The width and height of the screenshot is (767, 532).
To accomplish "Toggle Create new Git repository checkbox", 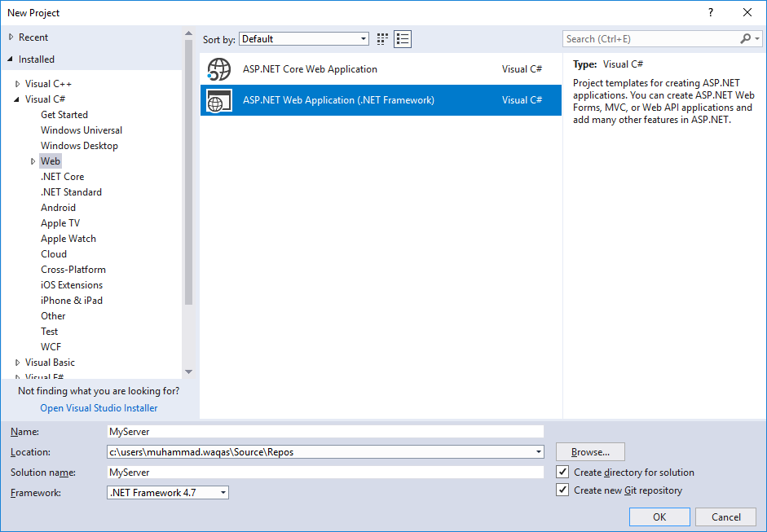I will coord(562,490).
